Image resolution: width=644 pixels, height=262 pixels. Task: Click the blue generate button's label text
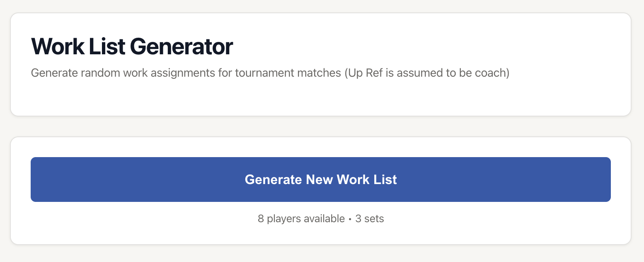pos(321,180)
